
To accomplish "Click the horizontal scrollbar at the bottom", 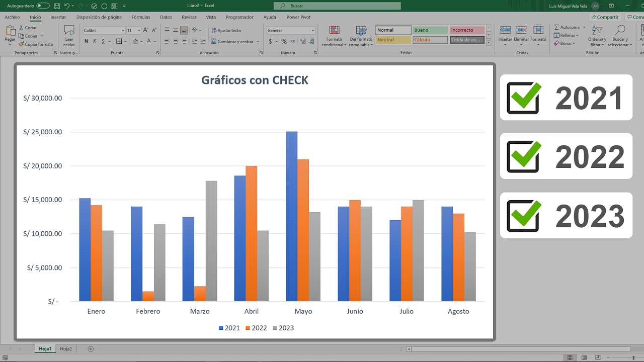I will pyautogui.click(x=522, y=349).
